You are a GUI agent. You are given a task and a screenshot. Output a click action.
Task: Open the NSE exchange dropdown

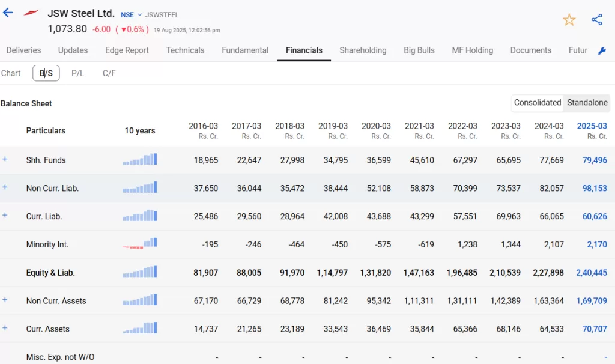coord(131,15)
